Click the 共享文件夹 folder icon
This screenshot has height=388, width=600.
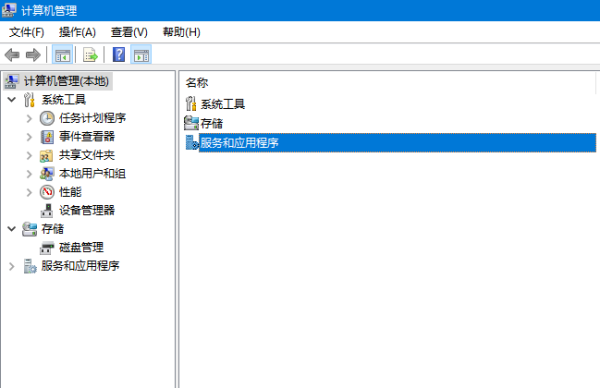point(47,155)
